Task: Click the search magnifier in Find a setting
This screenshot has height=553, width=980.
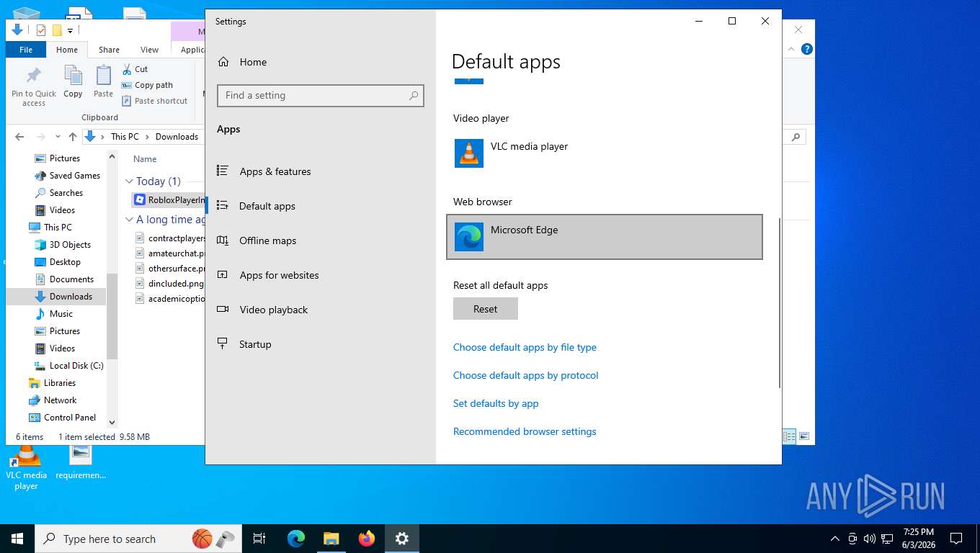Action: coord(414,95)
